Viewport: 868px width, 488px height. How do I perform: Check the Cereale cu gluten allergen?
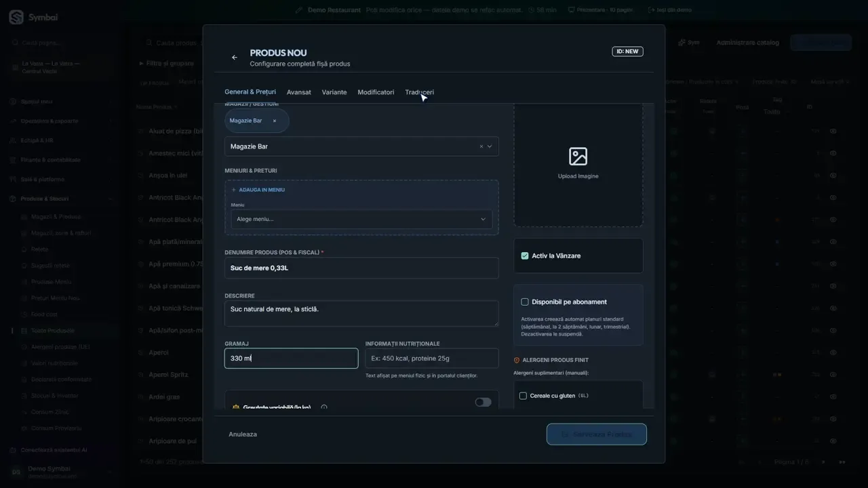[523, 396]
